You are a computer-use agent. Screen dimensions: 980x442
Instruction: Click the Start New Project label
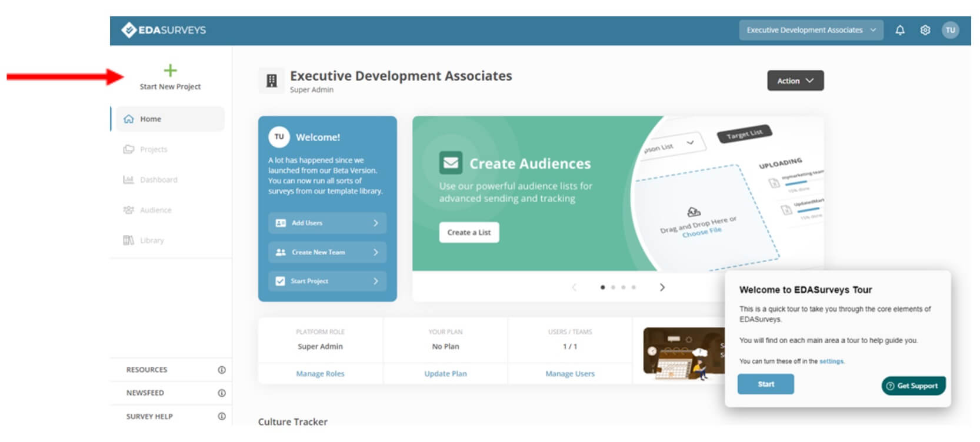point(170,86)
